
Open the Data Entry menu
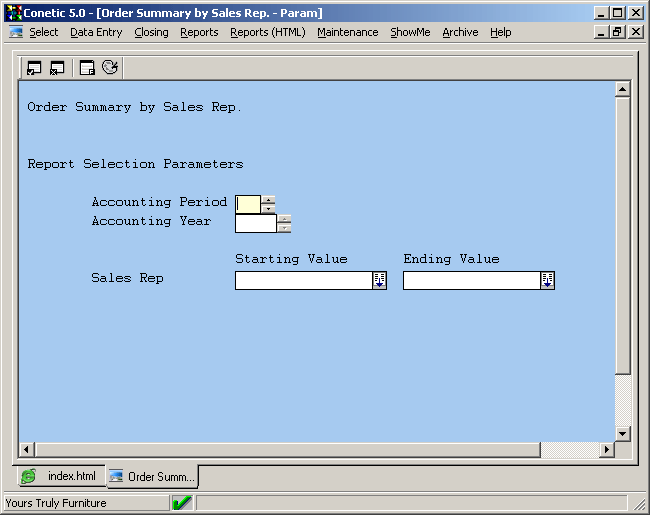[96, 32]
